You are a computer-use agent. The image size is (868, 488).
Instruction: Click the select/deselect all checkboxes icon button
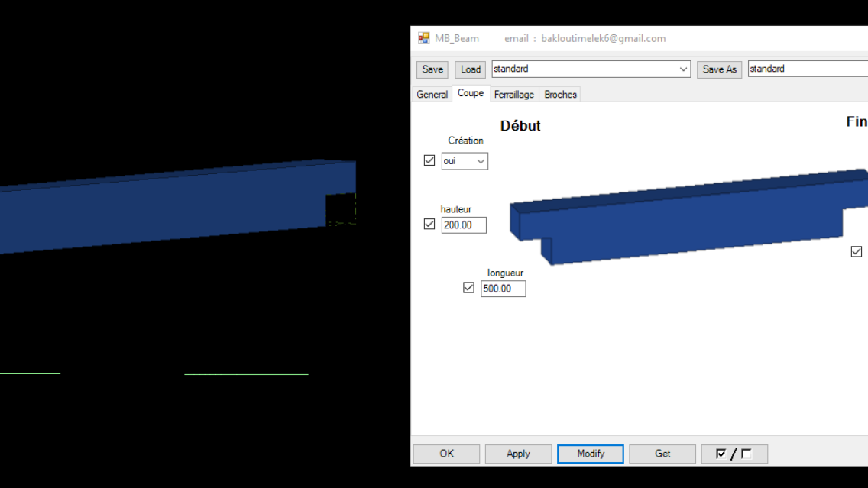734,454
